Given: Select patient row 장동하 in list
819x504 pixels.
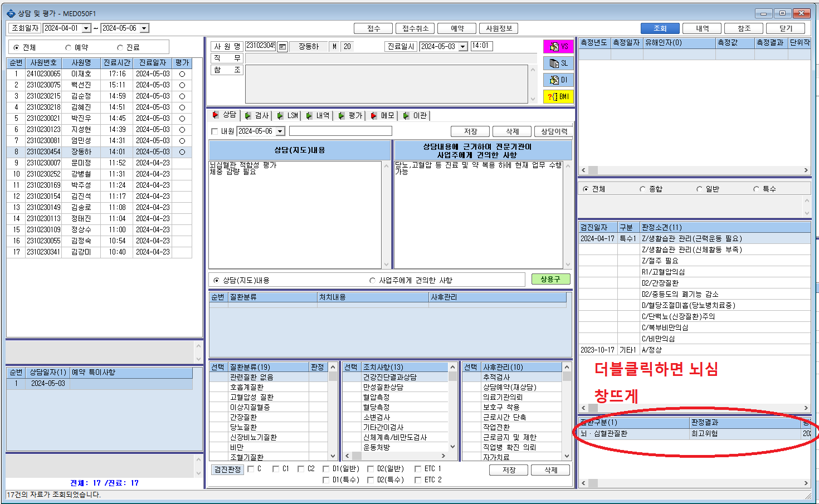Looking at the screenshot, I should 99,152.
